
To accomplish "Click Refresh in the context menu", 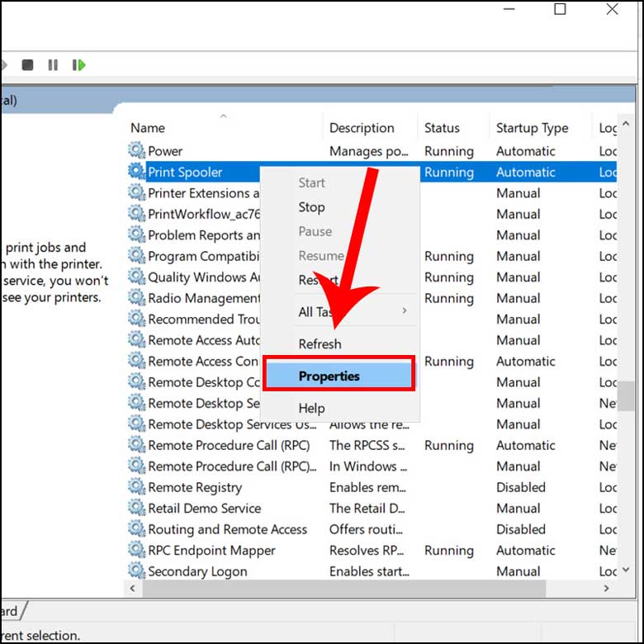I will pyautogui.click(x=320, y=344).
